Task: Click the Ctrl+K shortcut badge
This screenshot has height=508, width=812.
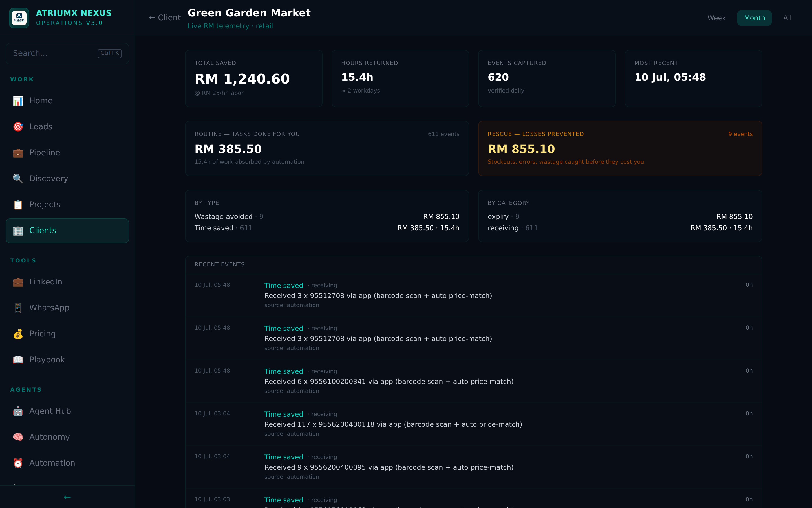Action: coord(110,53)
